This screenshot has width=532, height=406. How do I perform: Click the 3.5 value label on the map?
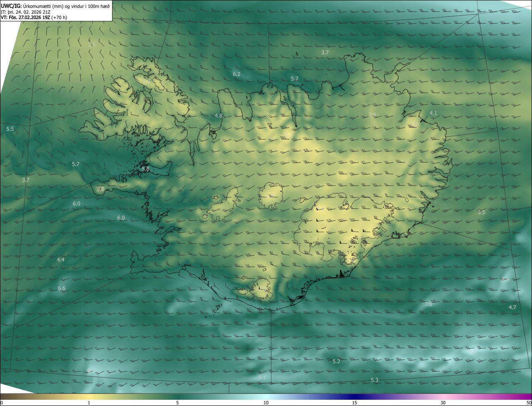pyautogui.click(x=481, y=212)
